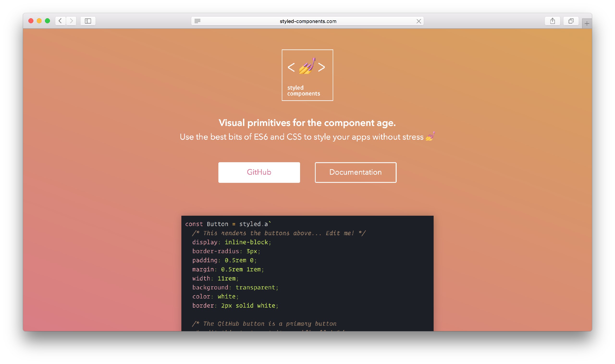Image resolution: width=615 pixels, height=364 pixels.
Task: Stop loading with the X icon
Action: (418, 21)
